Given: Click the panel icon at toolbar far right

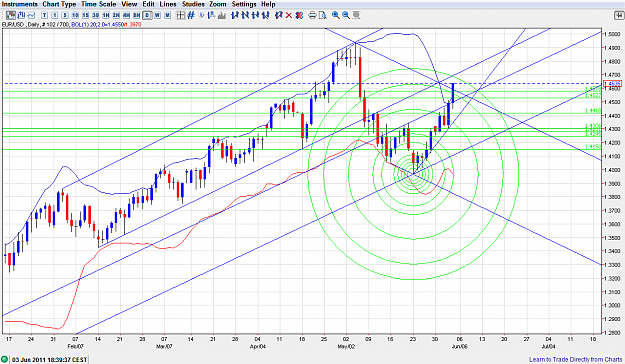Looking at the screenshot, I should pos(619,15).
